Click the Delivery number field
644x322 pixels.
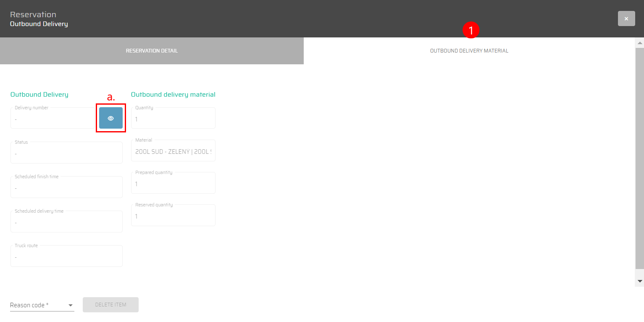53,119
